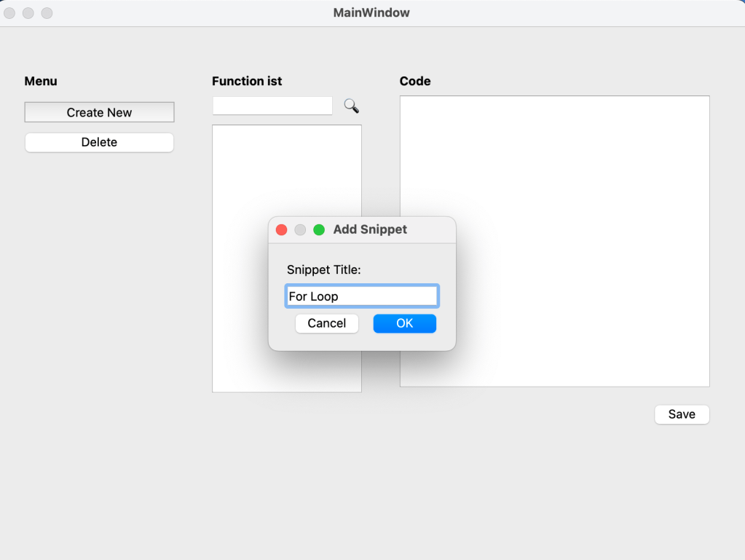Click the Save button below the code area
The width and height of the screenshot is (745, 560).
point(681,414)
